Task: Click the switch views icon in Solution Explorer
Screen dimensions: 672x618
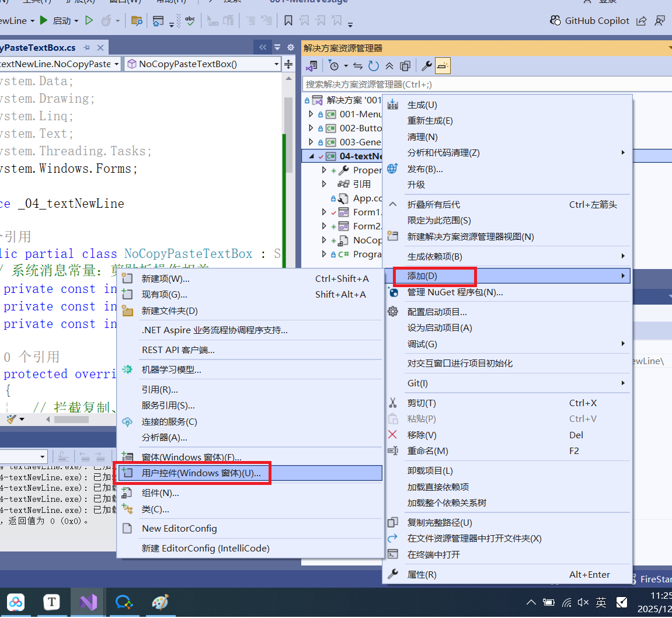Action: (x=312, y=66)
